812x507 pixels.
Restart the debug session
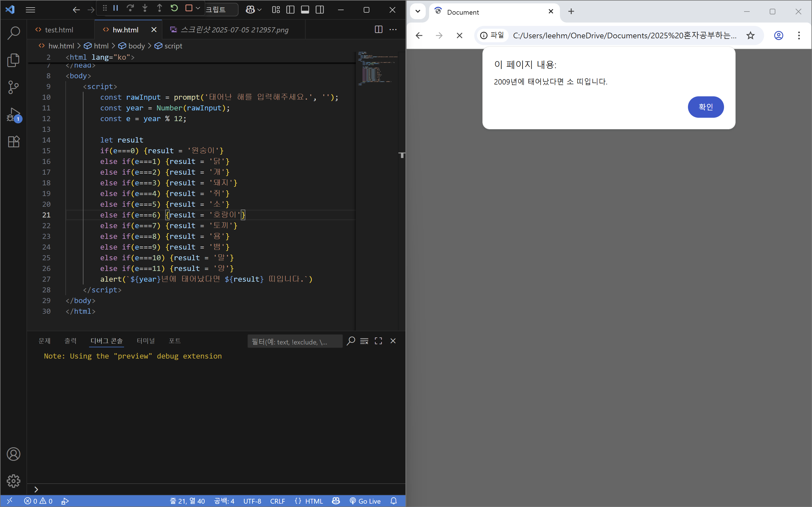(174, 8)
